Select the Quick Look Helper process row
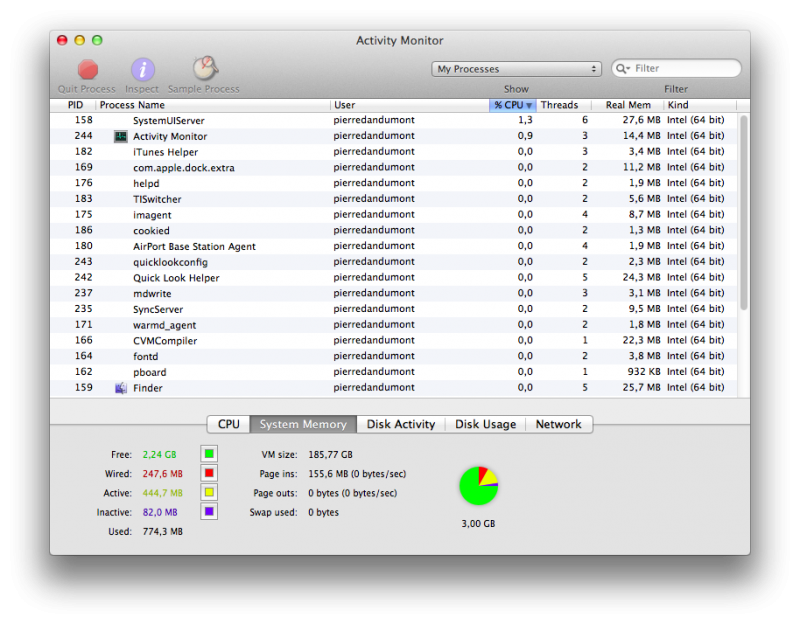 pyautogui.click(x=394, y=278)
